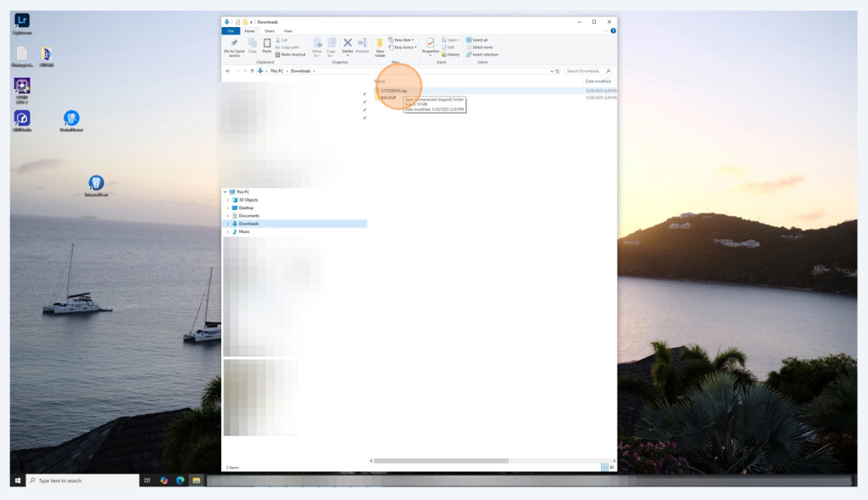
Task: Click the Search Downloads field
Action: click(x=585, y=71)
